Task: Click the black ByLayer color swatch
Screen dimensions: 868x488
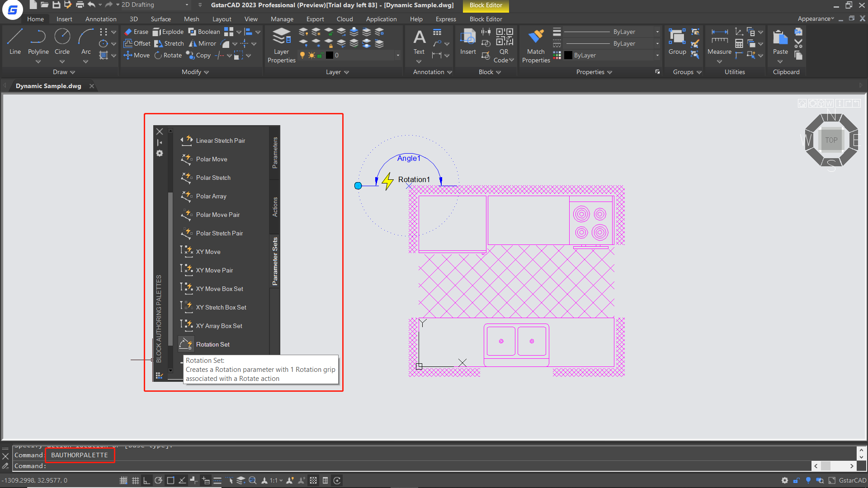Action: click(x=568, y=55)
